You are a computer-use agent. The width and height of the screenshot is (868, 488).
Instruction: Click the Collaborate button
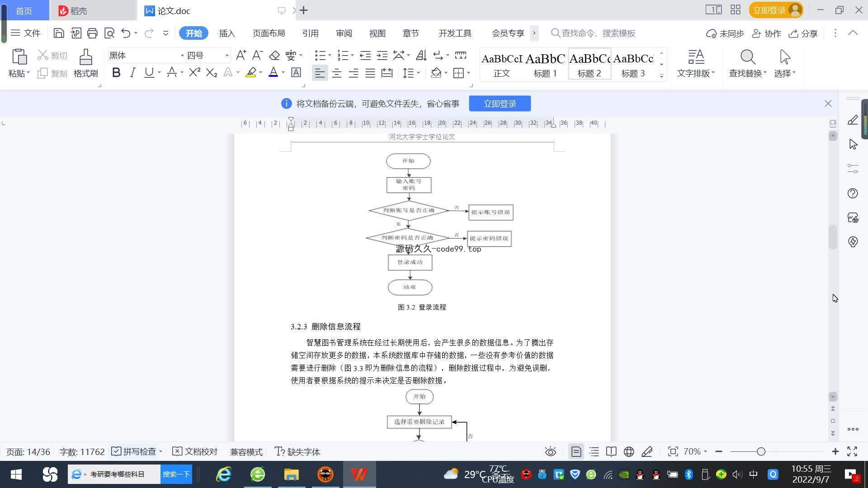click(x=766, y=33)
